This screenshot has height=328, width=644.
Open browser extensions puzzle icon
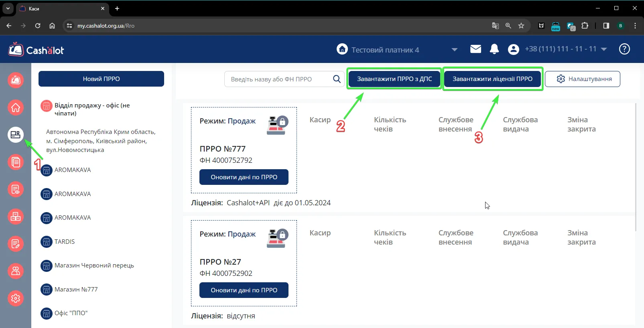[585, 26]
